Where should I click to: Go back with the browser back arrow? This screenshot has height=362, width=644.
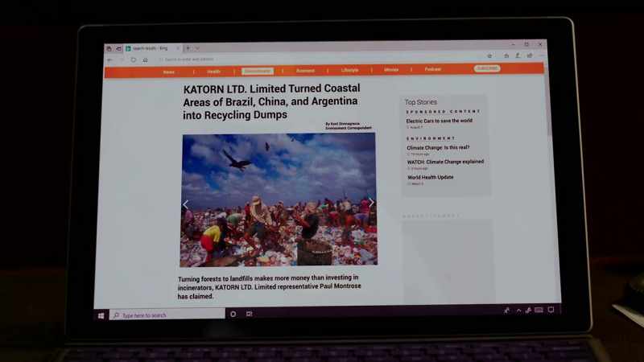tap(109, 60)
